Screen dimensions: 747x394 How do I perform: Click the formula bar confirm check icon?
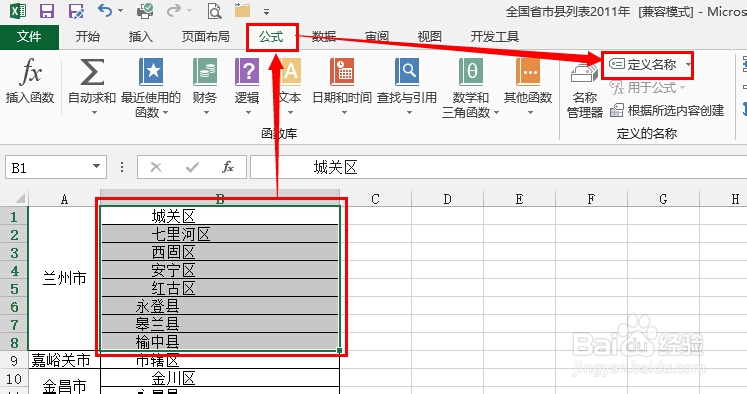point(192,167)
